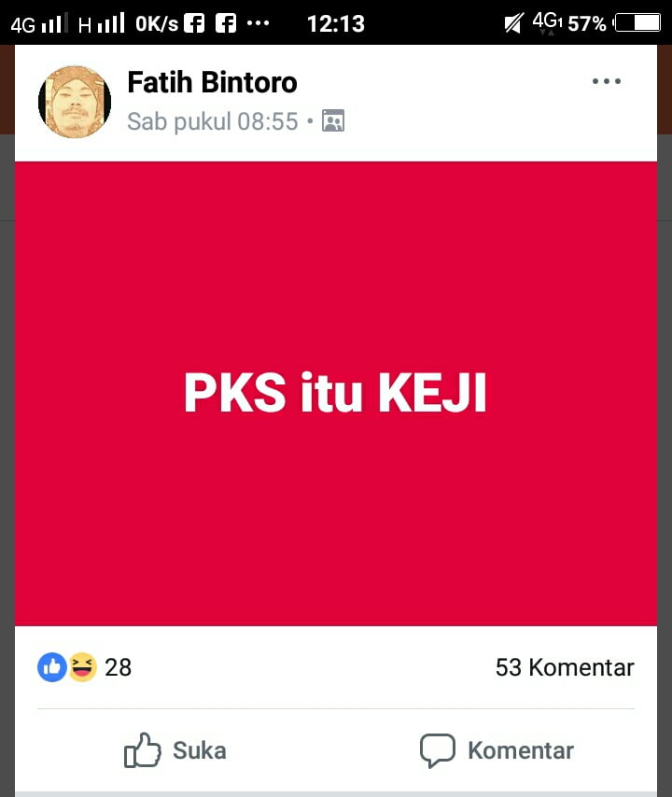Tap the muted sound status icon
This screenshot has width=672, height=797.
513,23
